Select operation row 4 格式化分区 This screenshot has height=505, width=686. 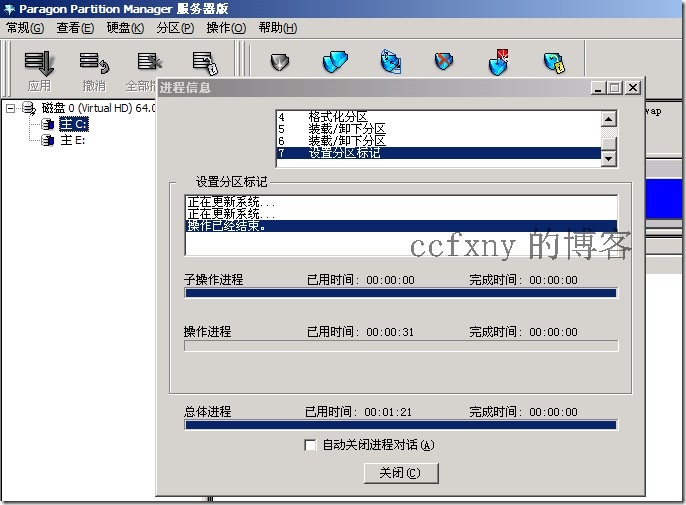pyautogui.click(x=438, y=117)
